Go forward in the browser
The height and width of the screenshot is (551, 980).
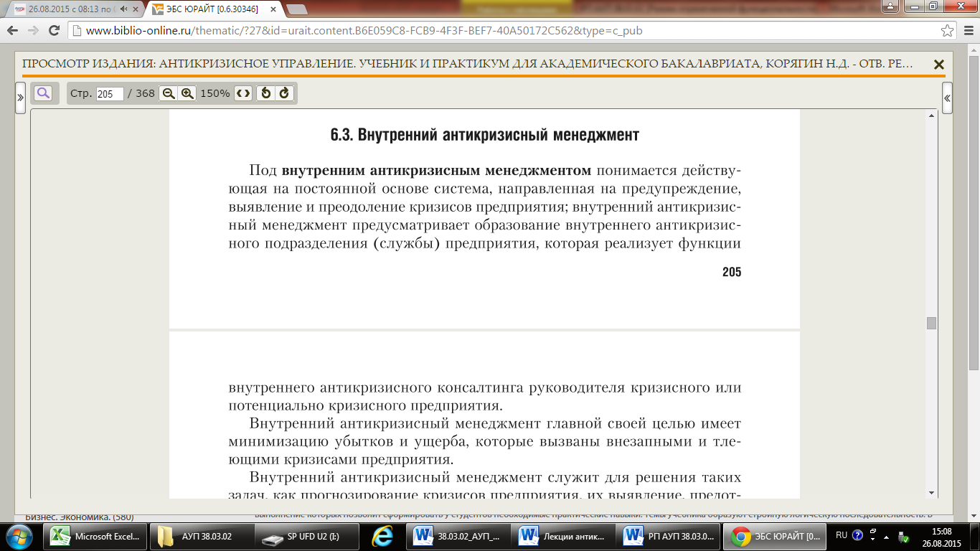(x=33, y=31)
